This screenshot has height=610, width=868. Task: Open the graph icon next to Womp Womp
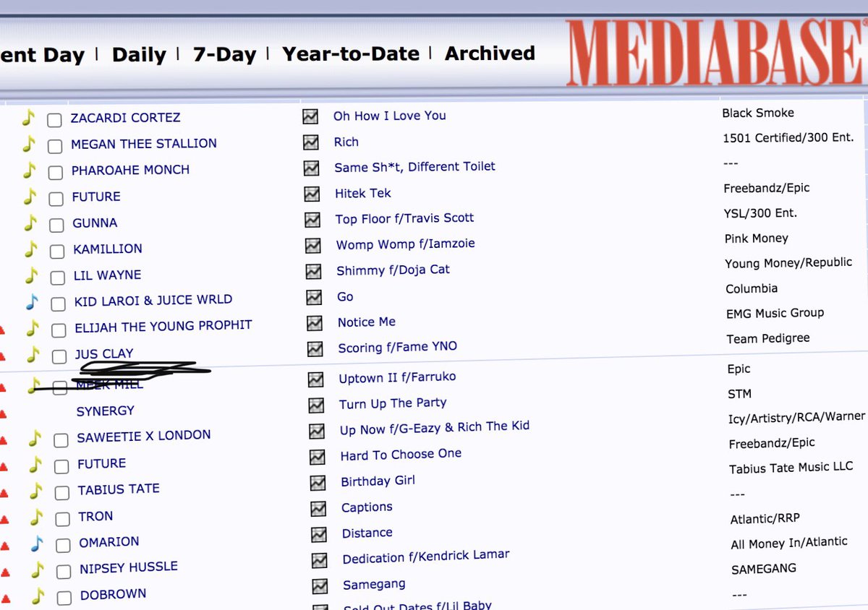313,246
